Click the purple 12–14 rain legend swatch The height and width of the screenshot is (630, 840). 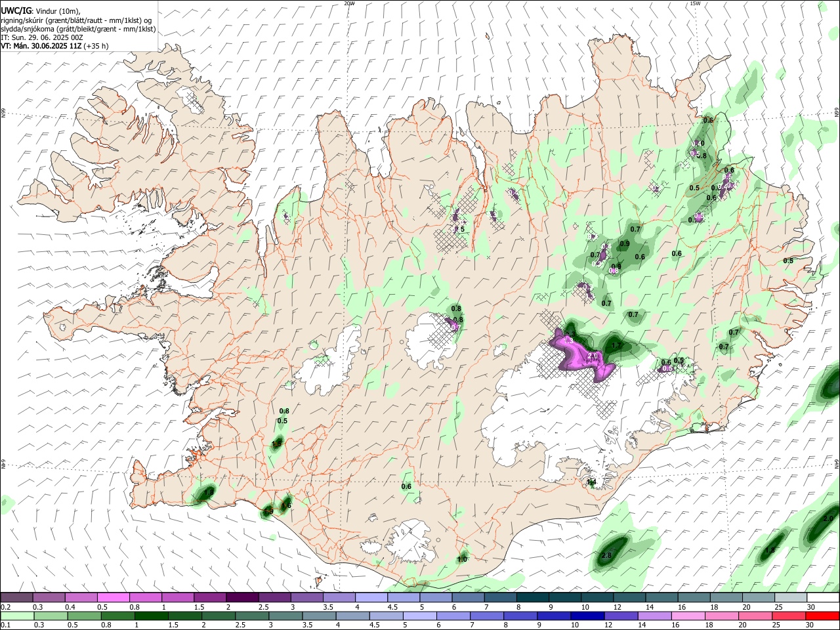click(621, 616)
